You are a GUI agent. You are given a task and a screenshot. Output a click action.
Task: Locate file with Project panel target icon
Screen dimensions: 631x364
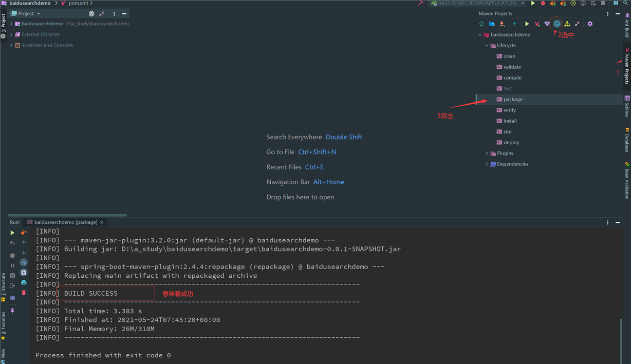click(x=91, y=14)
